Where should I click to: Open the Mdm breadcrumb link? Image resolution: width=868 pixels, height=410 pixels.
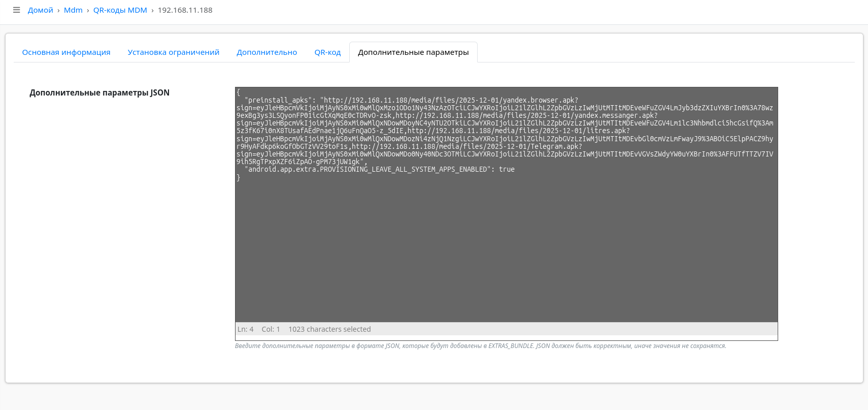pos(73,10)
